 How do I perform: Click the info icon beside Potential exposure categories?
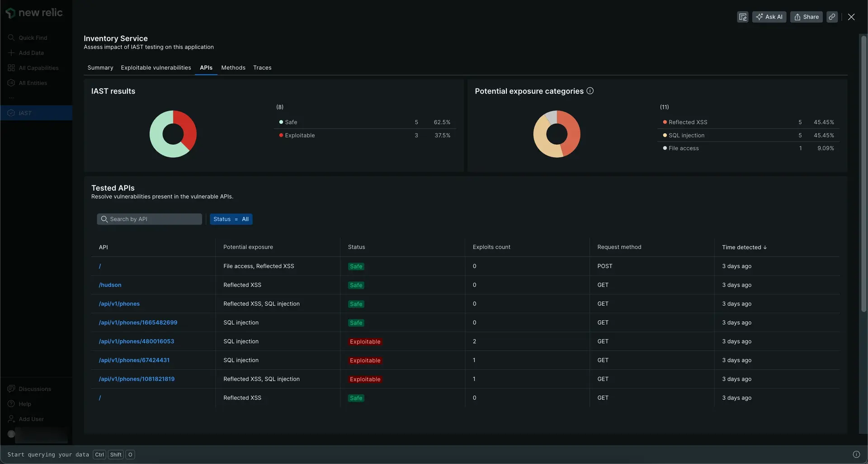[x=590, y=91]
